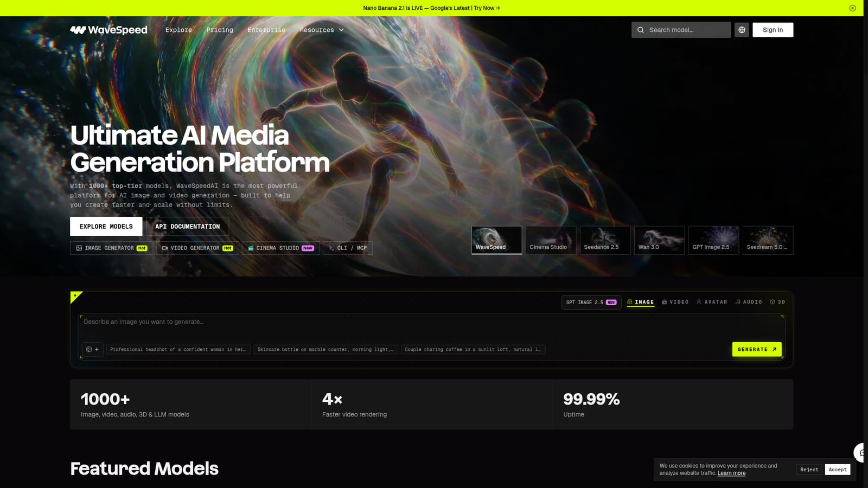
Task: Switch to the Video generation tab
Action: [x=675, y=302]
